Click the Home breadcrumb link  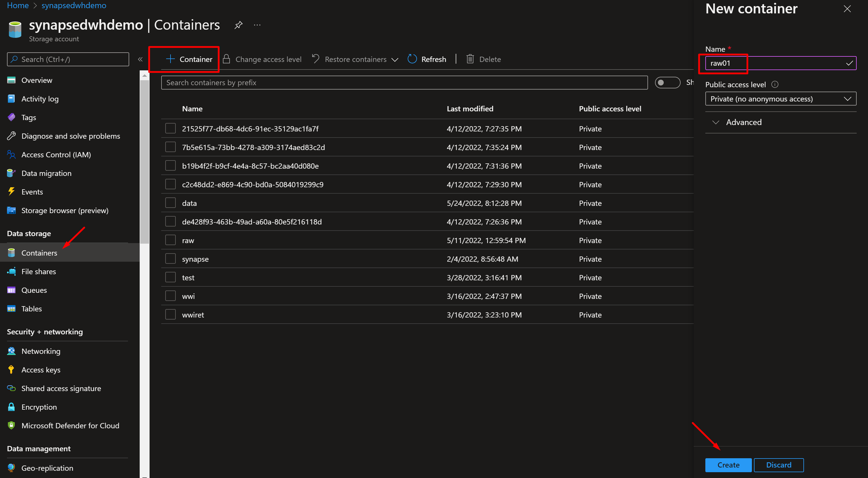(18, 6)
